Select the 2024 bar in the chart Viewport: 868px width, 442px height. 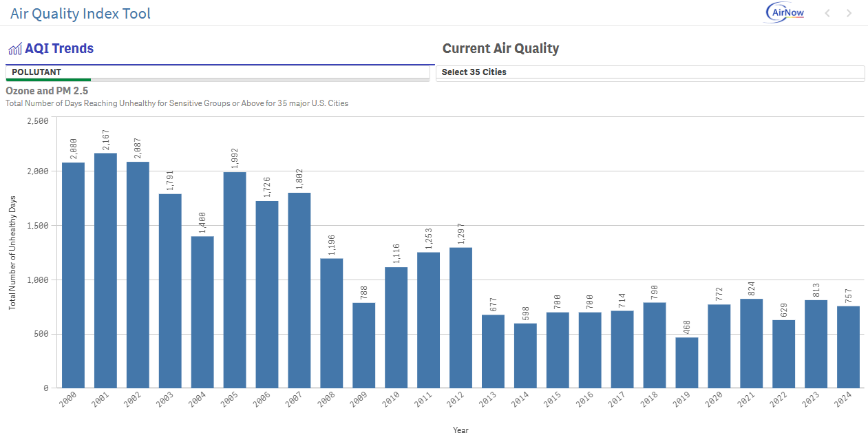point(848,348)
